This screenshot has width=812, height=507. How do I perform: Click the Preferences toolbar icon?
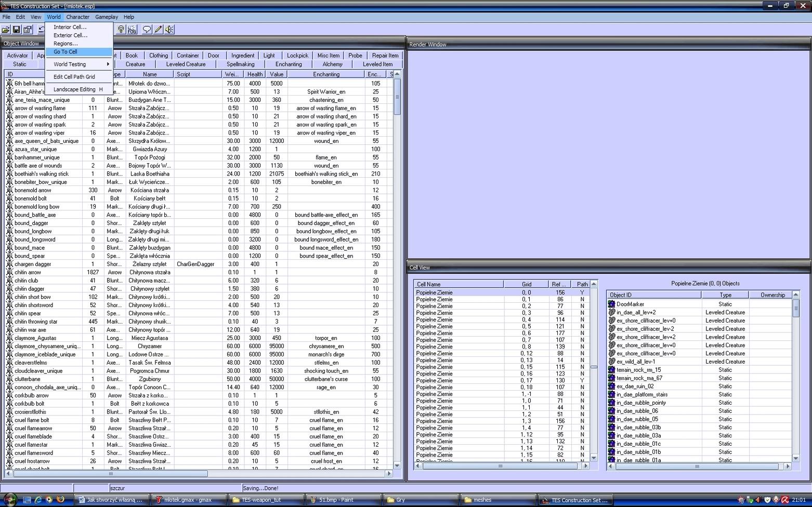[x=28, y=30]
